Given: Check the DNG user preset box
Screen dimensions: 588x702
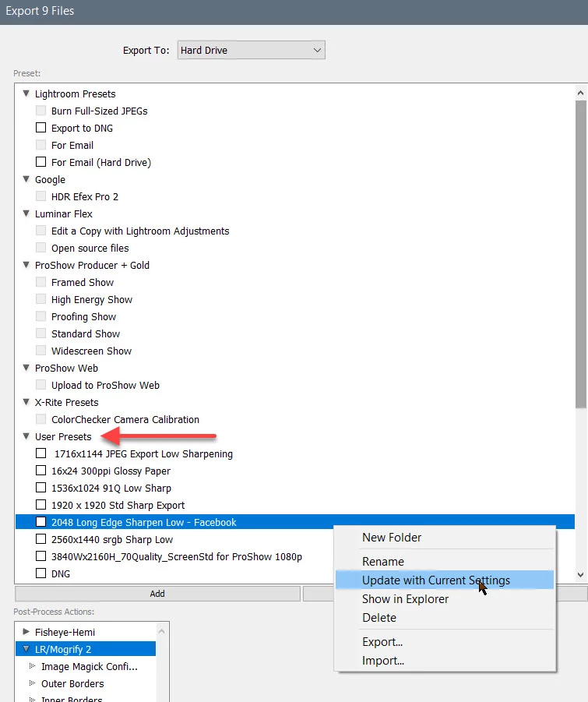Looking at the screenshot, I should pyautogui.click(x=40, y=573).
